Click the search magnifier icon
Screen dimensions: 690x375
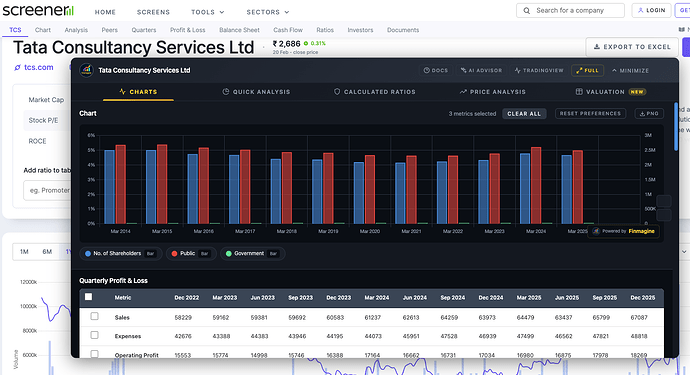(526, 11)
